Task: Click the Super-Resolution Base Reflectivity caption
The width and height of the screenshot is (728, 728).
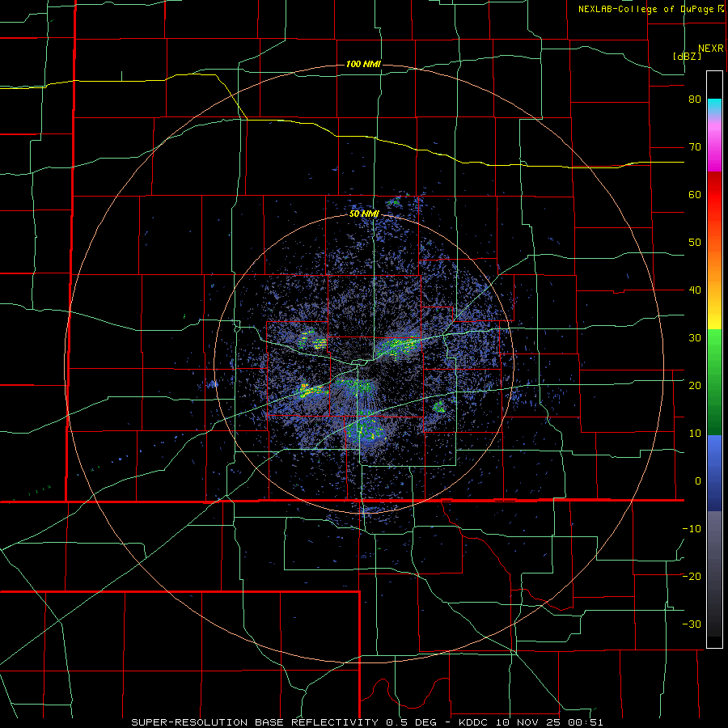Action: (x=367, y=722)
